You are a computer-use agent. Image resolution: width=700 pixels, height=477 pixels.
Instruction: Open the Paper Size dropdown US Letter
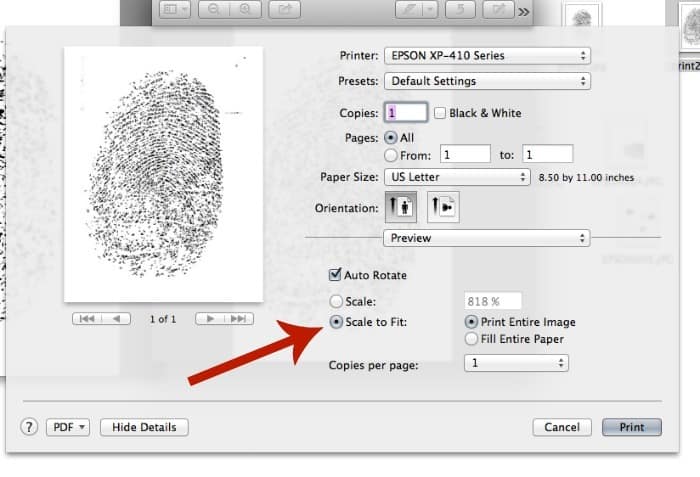457,177
